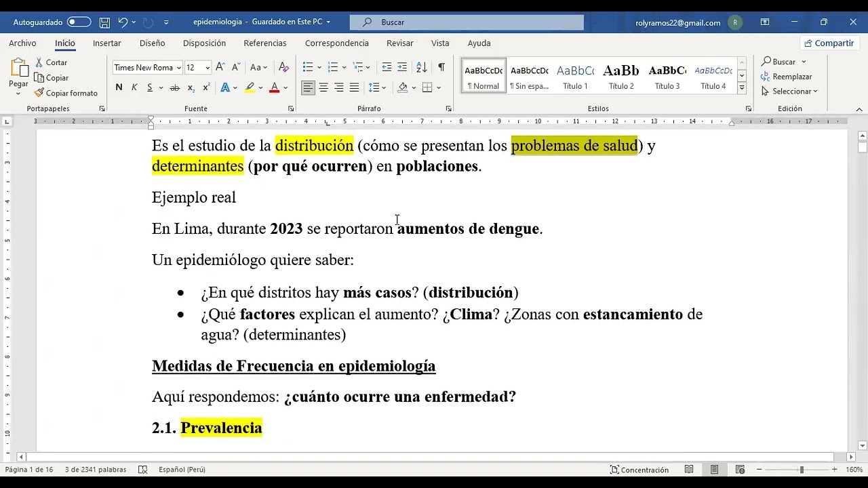
Task: Click the Save icon in title bar
Action: 104,22
